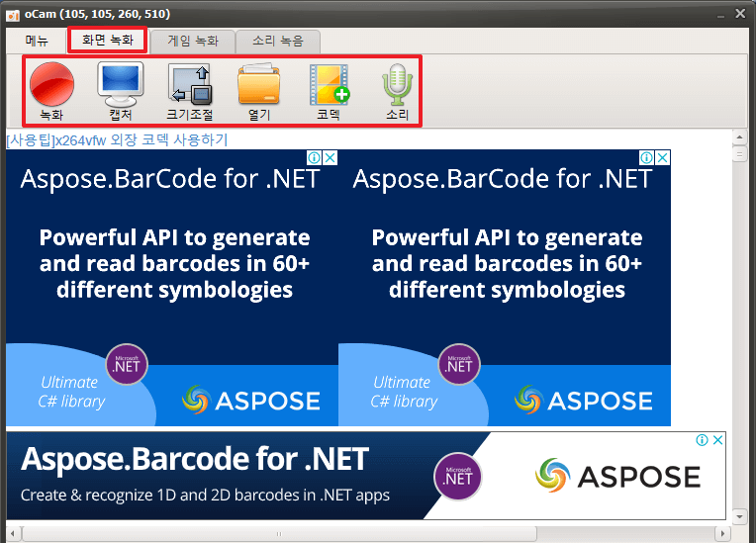Viewport: 756px width, 543px height.
Task: Click the left ad's AdChoices info icon
Action: click(315, 157)
